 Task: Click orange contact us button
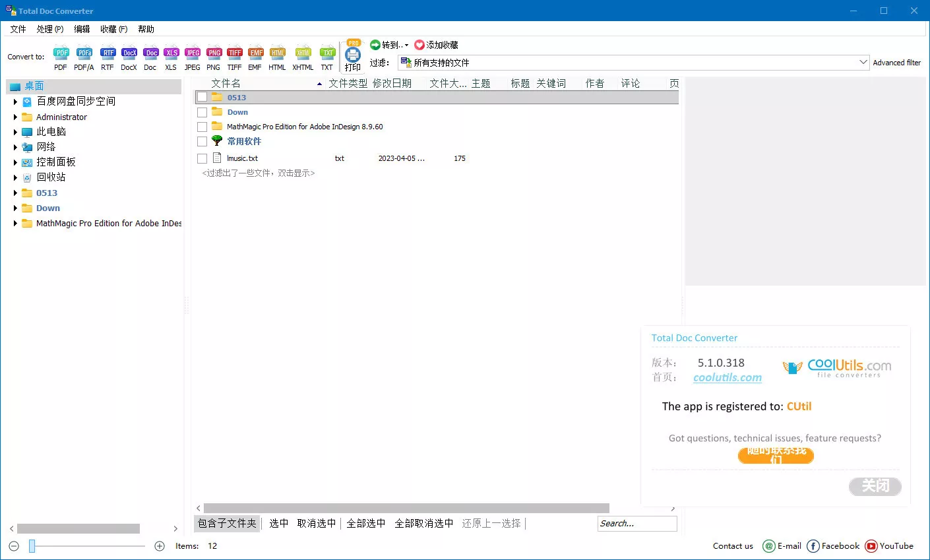click(x=776, y=456)
